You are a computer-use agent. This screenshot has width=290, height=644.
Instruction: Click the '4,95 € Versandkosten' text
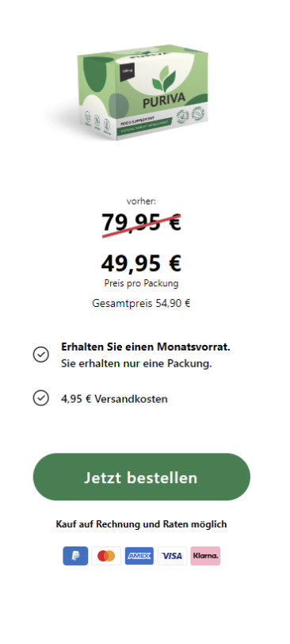pyautogui.click(x=114, y=399)
